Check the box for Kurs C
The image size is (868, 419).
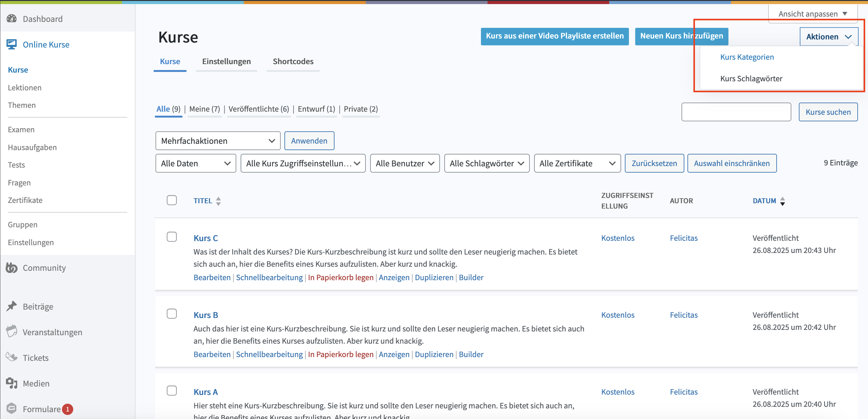[x=172, y=237]
